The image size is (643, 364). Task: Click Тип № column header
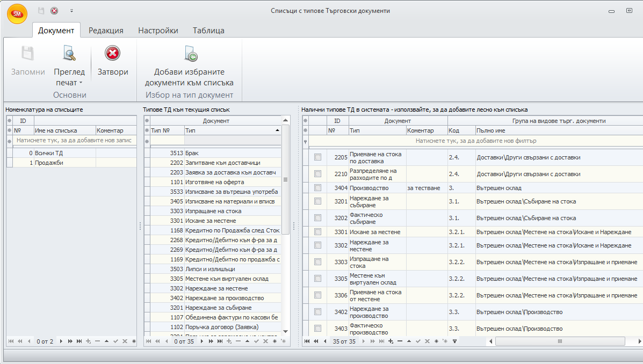[x=167, y=130]
